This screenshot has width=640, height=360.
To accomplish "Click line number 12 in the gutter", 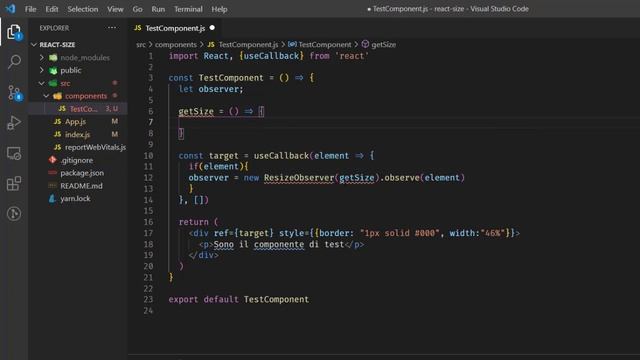I will (149, 178).
